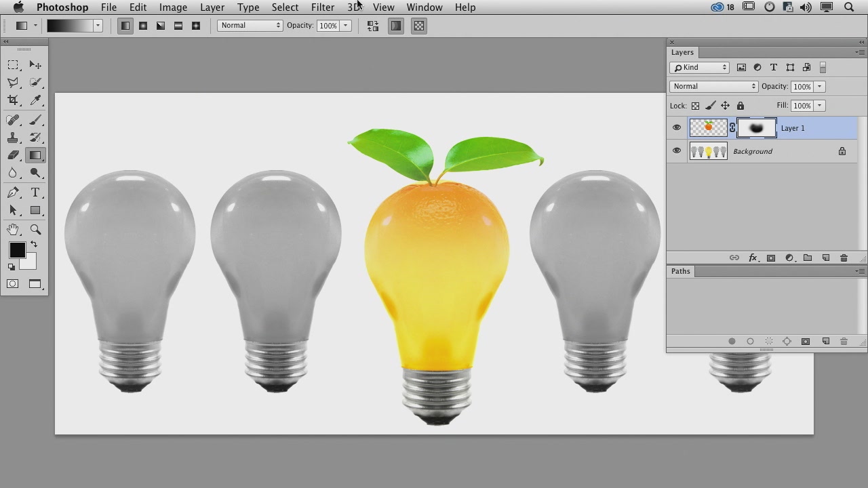The height and width of the screenshot is (488, 868).
Task: Select the Quick Selection tool
Action: pyautogui.click(x=35, y=83)
